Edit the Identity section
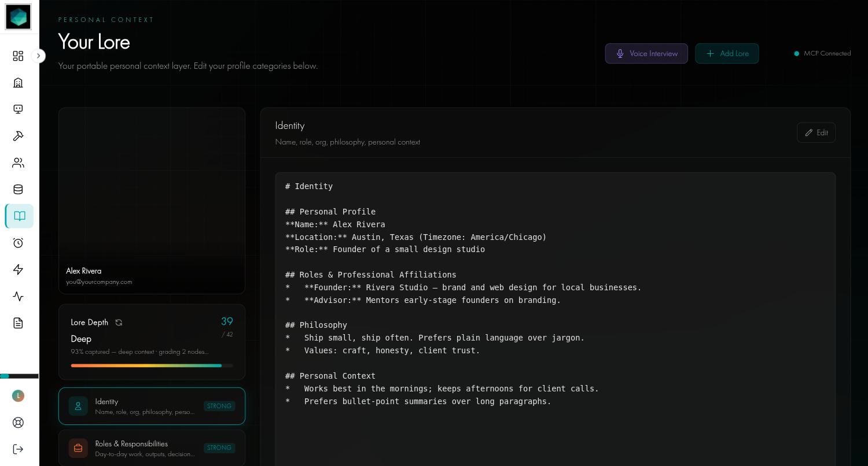The width and height of the screenshot is (868, 466). 816,132
